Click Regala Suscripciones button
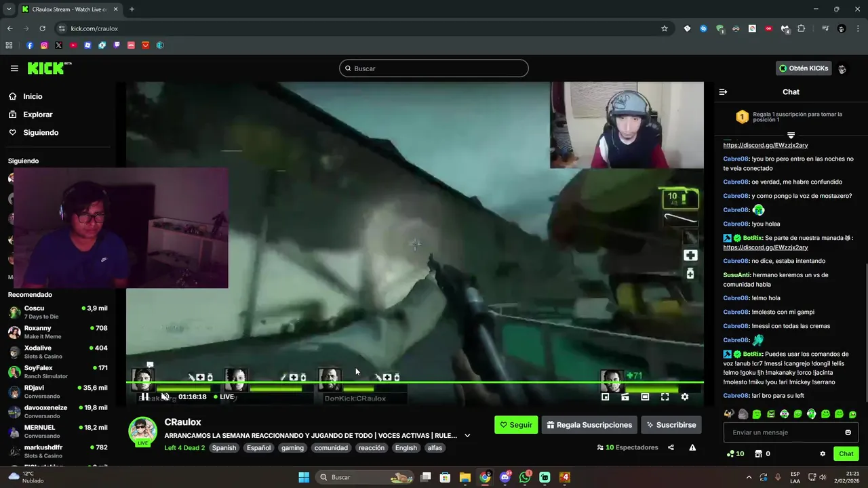 click(x=589, y=425)
